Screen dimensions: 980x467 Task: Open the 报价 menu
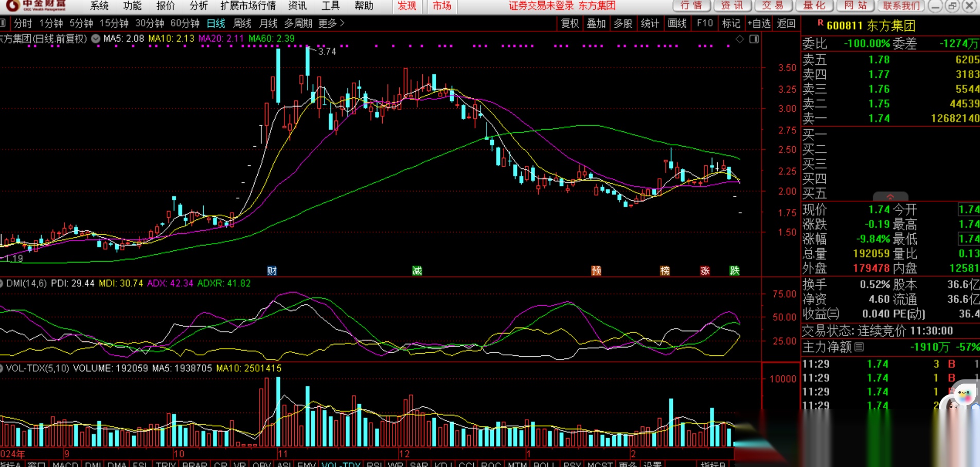click(x=166, y=6)
